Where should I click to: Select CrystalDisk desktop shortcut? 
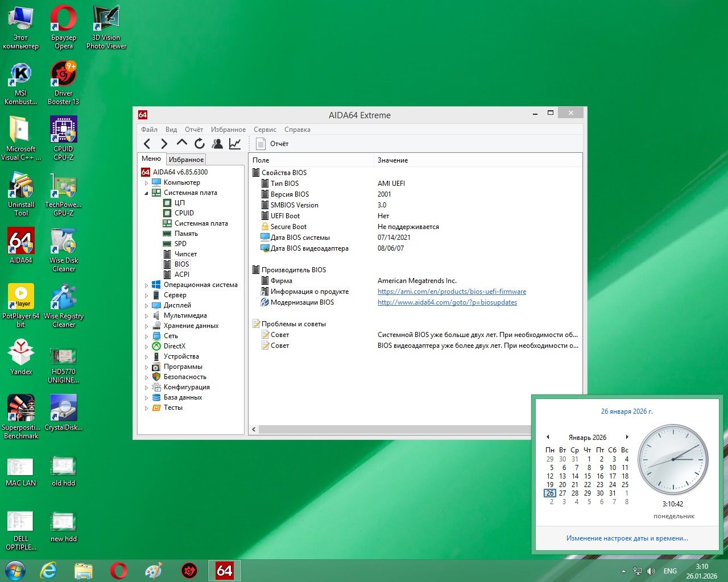click(64, 413)
